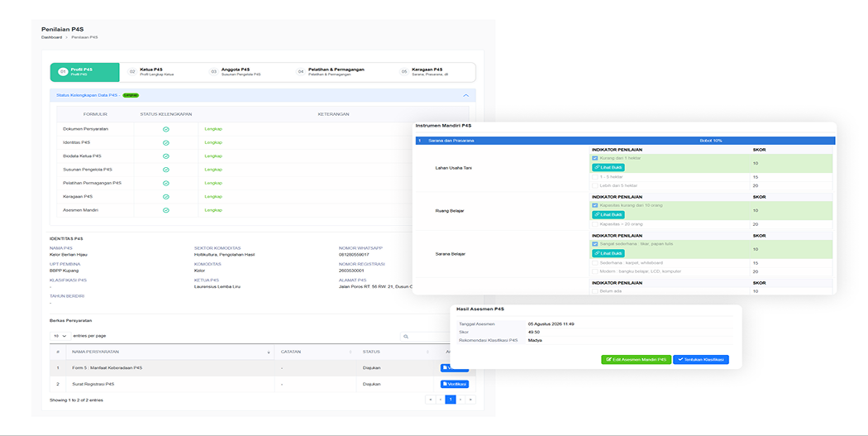Click the WhatsApp number 081280559017
This screenshot has width=868, height=436.
[355, 255]
